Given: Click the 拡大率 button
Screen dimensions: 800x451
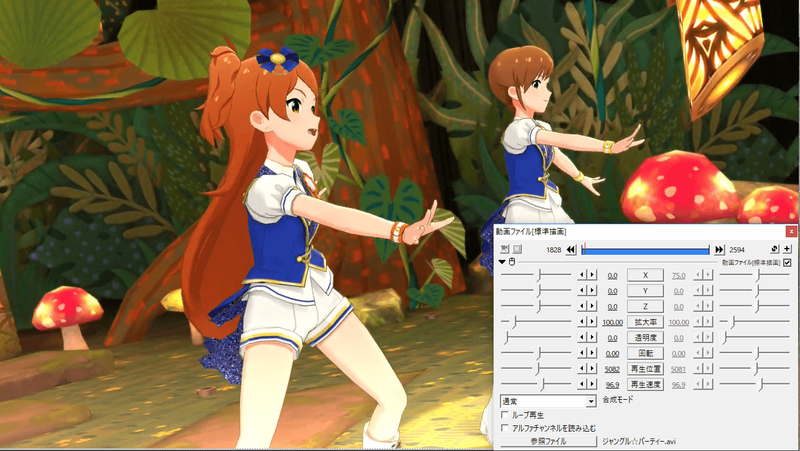Looking at the screenshot, I should [645, 322].
